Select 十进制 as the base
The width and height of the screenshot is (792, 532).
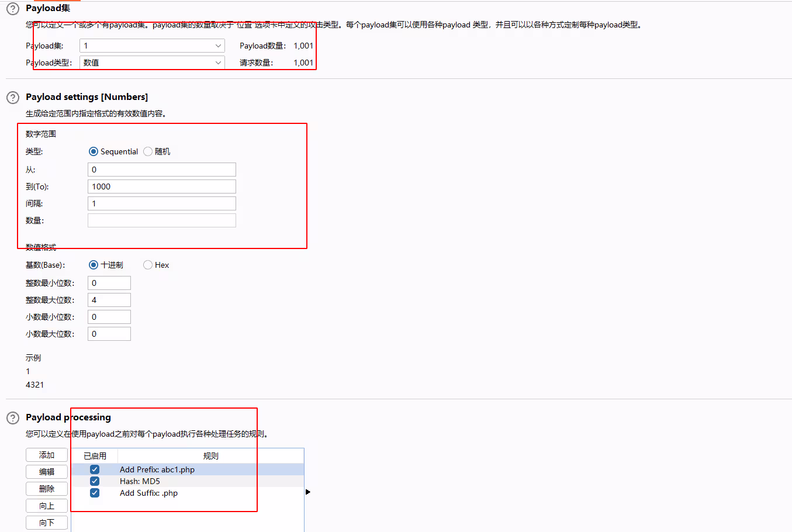(x=94, y=265)
